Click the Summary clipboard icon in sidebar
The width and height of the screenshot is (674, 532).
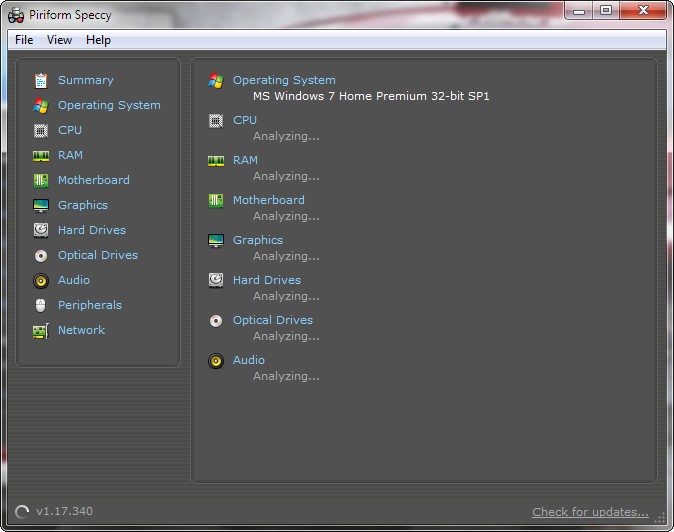point(41,80)
